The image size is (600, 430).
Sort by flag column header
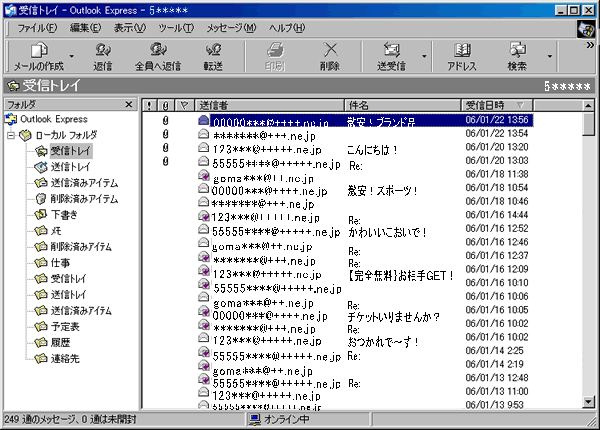(184, 105)
